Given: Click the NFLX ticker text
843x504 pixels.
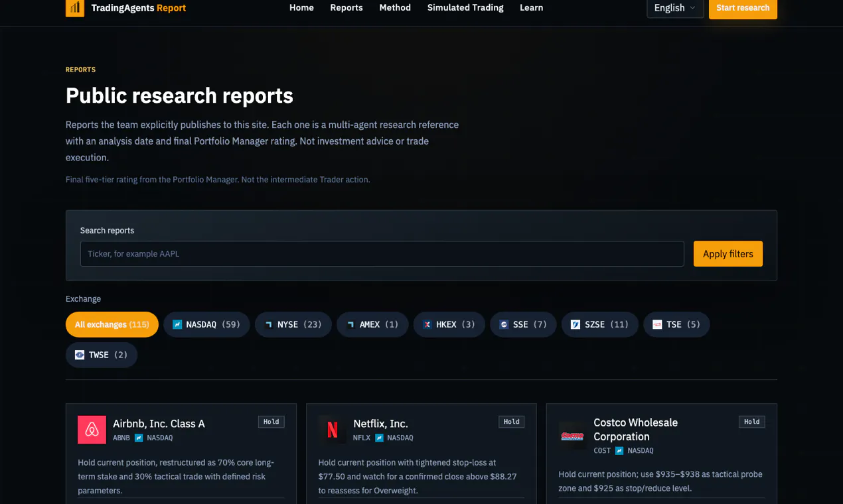Looking at the screenshot, I should [x=362, y=438].
